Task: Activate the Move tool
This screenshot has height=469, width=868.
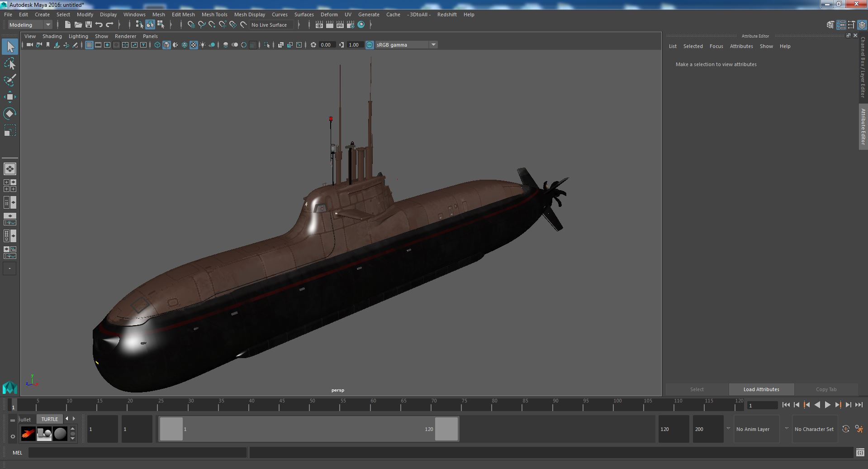Action: (x=10, y=97)
